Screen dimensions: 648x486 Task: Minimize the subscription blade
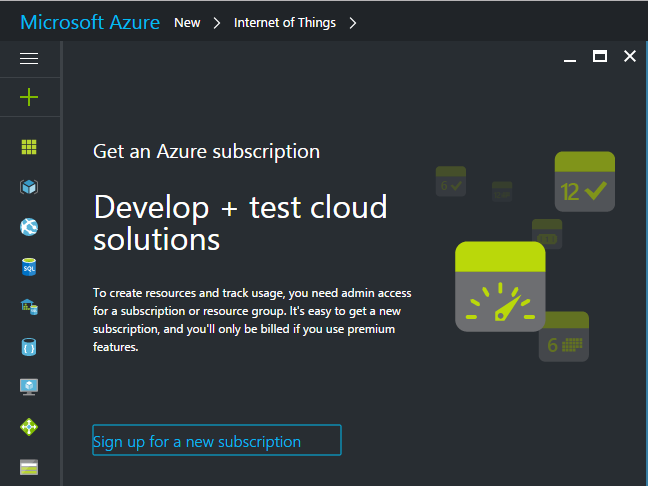click(x=570, y=58)
